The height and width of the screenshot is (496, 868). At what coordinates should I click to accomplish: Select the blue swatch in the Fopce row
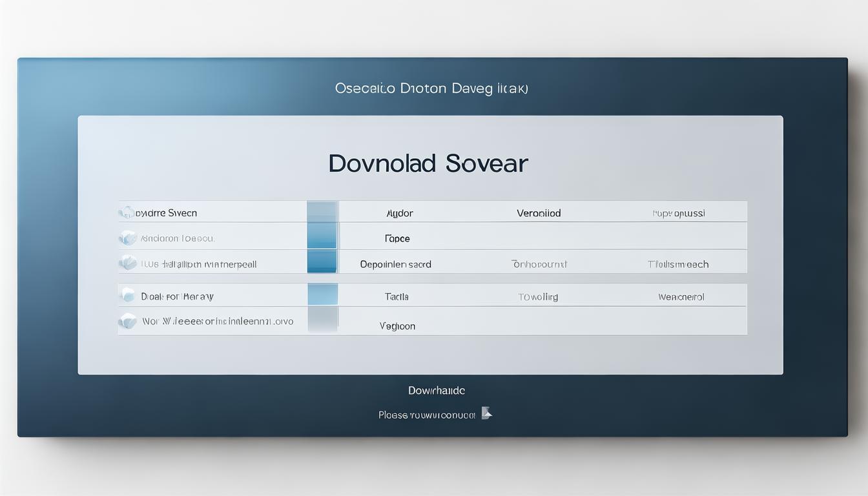[322, 236]
